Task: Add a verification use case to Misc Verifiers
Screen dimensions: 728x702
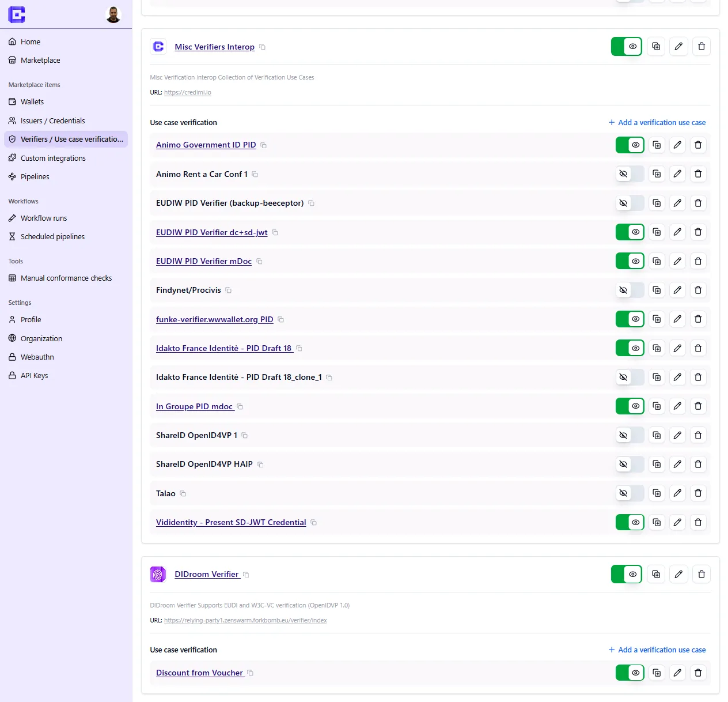Action: pos(657,122)
